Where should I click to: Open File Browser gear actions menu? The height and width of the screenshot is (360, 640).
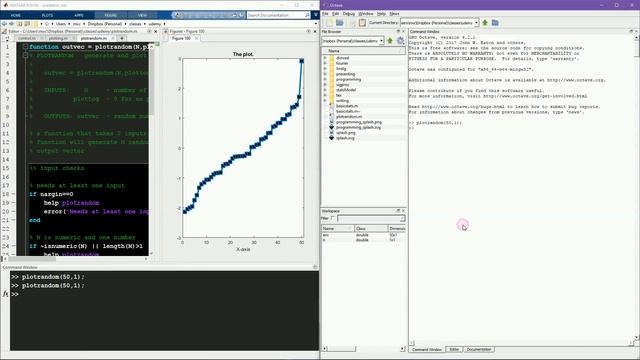coord(400,41)
